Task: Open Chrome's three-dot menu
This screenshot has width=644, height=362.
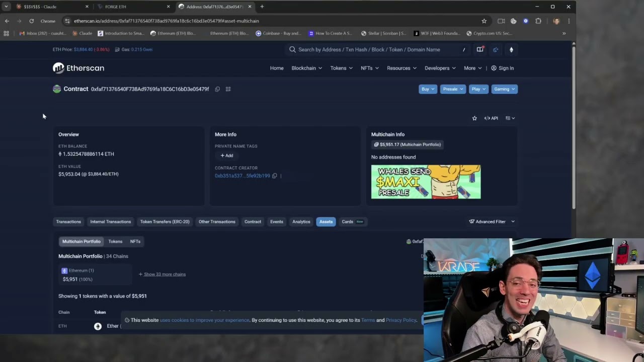Action: [x=569, y=21]
